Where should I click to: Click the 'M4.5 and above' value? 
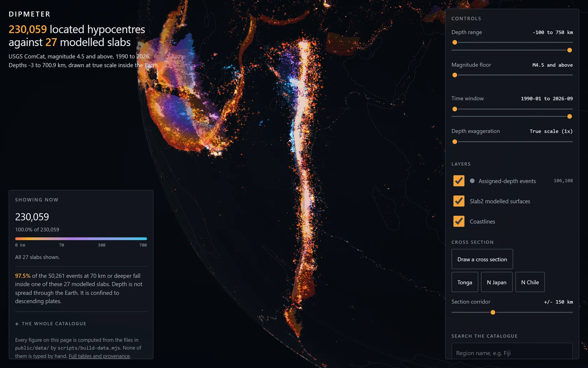coord(552,65)
